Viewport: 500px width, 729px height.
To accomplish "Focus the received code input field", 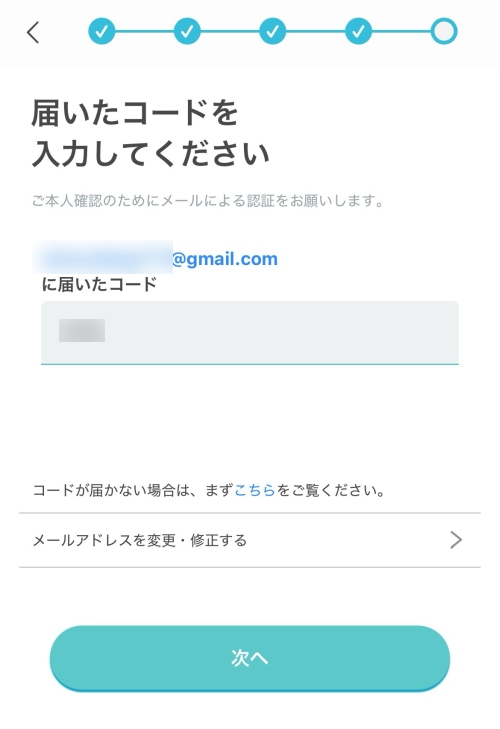I will pyautogui.click(x=250, y=332).
